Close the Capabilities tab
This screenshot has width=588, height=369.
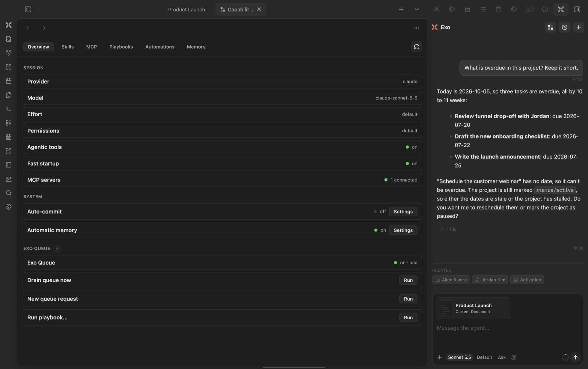point(259,9)
